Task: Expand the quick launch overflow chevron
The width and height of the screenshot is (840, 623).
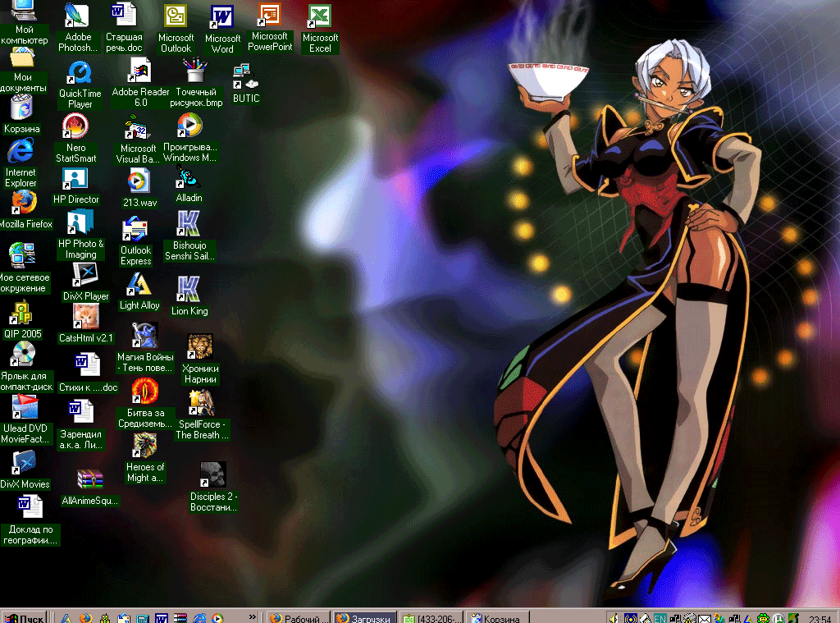Action: [253, 617]
